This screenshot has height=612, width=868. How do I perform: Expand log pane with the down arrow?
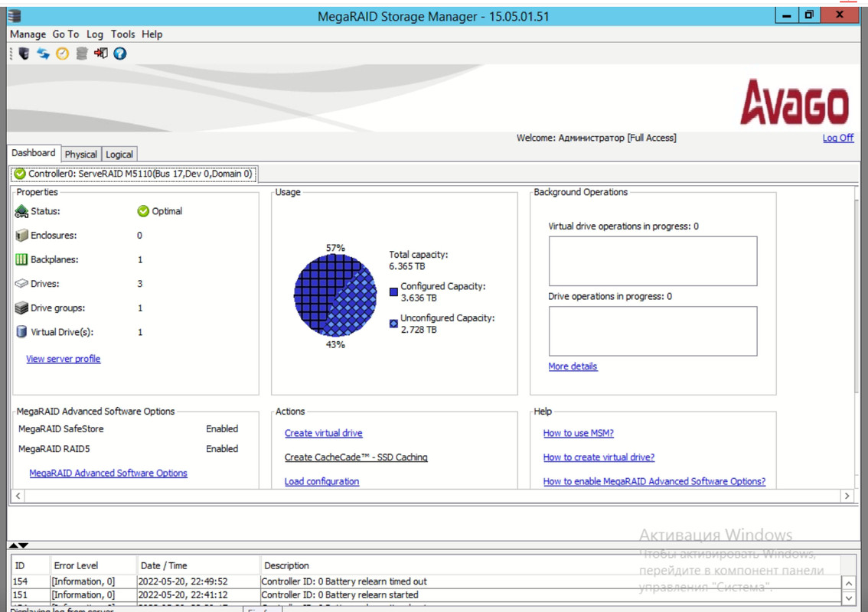coord(23,545)
